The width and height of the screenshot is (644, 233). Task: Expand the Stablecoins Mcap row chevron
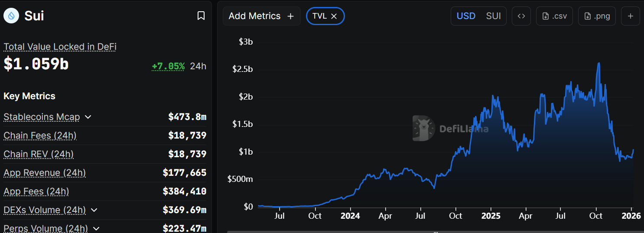[x=88, y=117]
